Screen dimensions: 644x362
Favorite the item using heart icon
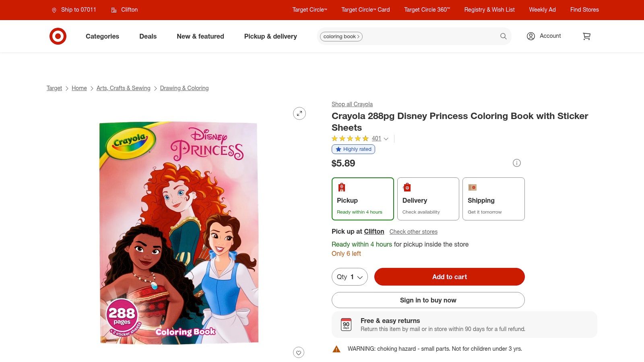click(298, 352)
